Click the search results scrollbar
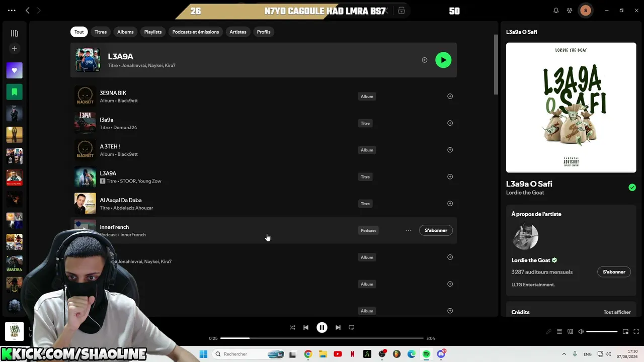The image size is (644, 362). (496, 64)
